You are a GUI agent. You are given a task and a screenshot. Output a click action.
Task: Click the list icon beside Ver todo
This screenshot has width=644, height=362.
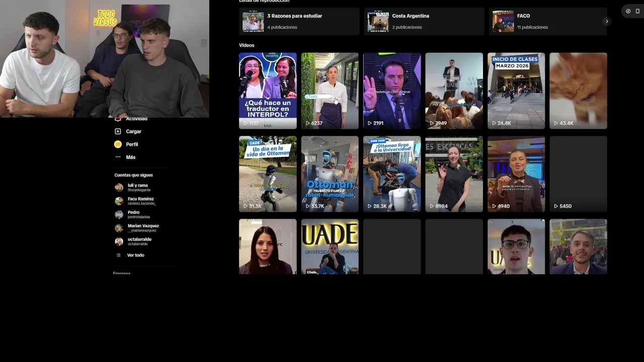119,255
